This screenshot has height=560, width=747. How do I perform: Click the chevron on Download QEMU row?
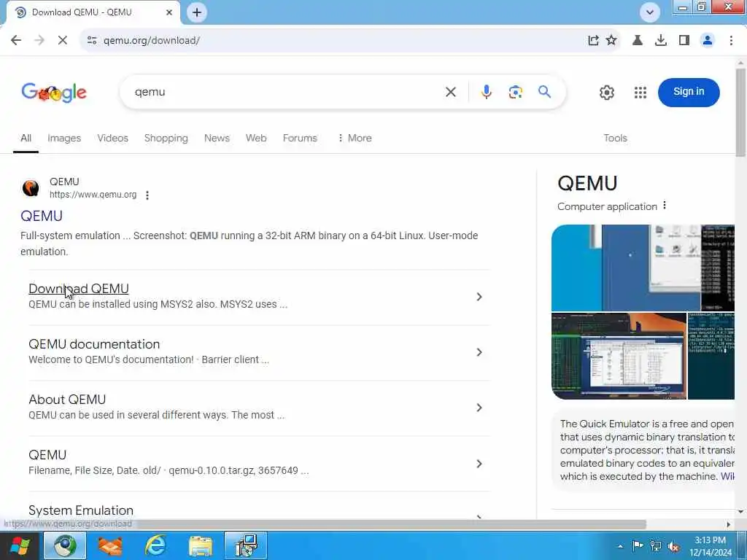pyautogui.click(x=479, y=297)
